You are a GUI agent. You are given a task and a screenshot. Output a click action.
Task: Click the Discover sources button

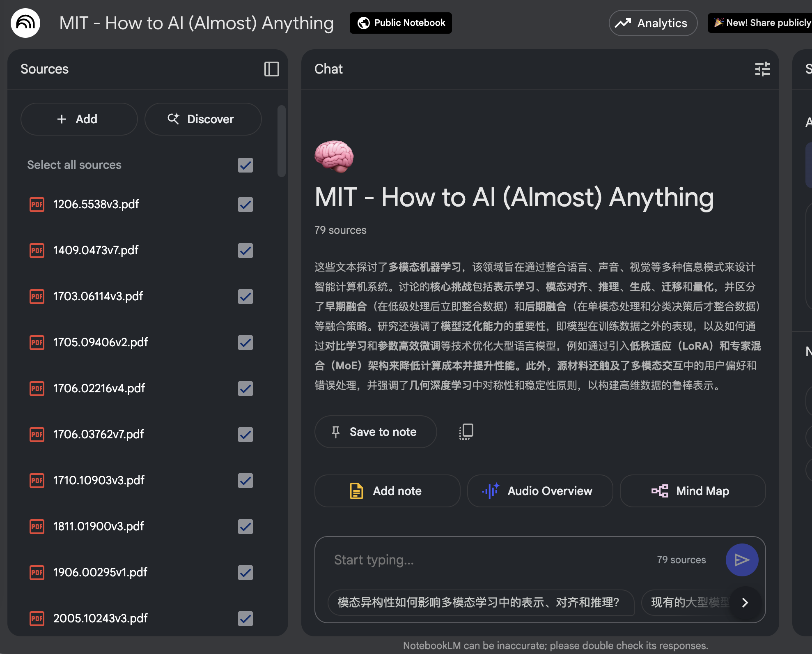tap(203, 119)
